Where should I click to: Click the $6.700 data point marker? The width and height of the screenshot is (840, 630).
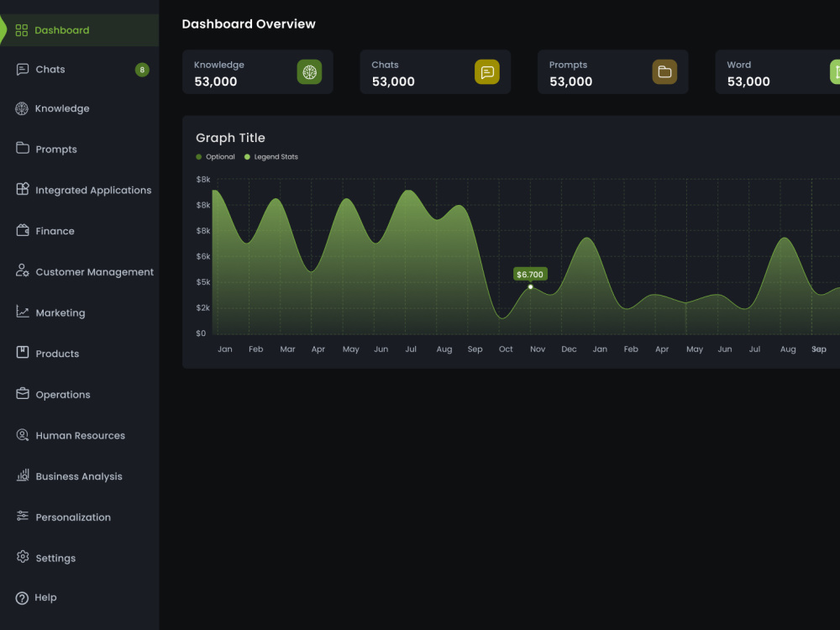pos(530,287)
